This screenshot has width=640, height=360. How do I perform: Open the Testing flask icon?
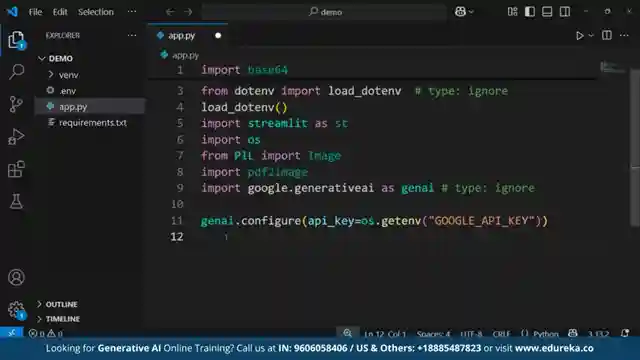pos(16,201)
